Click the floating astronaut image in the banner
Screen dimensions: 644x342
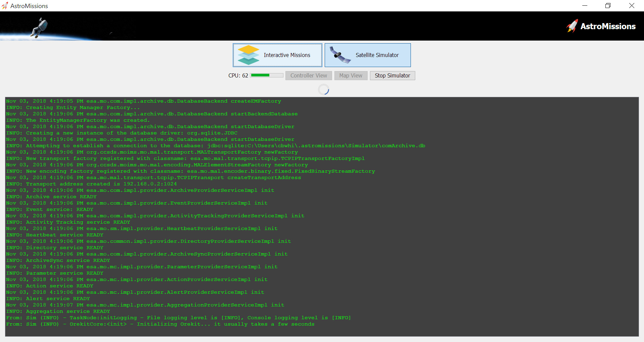tap(40, 27)
